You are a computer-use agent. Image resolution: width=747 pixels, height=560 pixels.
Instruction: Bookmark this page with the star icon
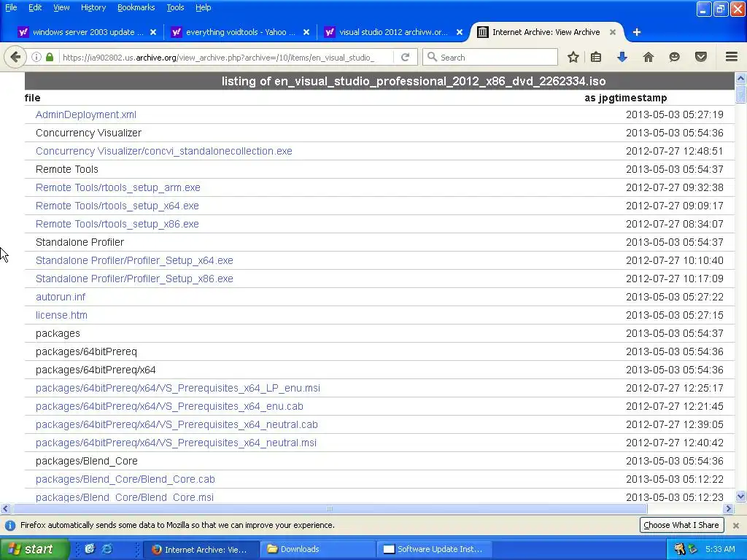[573, 57]
